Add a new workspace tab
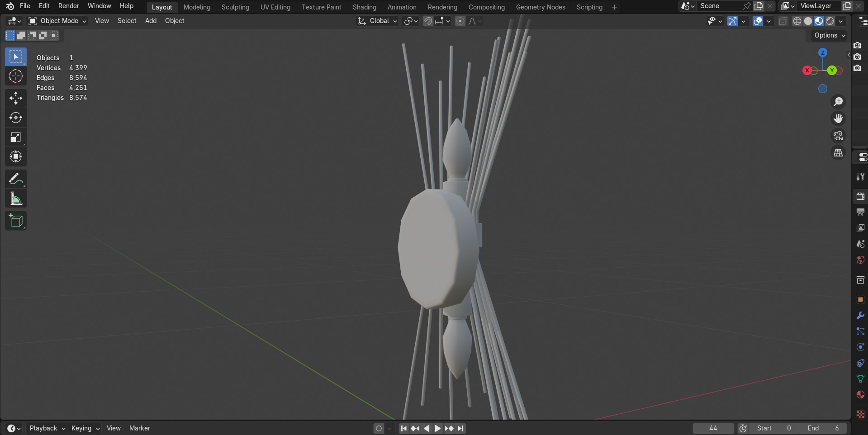868x435 pixels. coord(614,7)
